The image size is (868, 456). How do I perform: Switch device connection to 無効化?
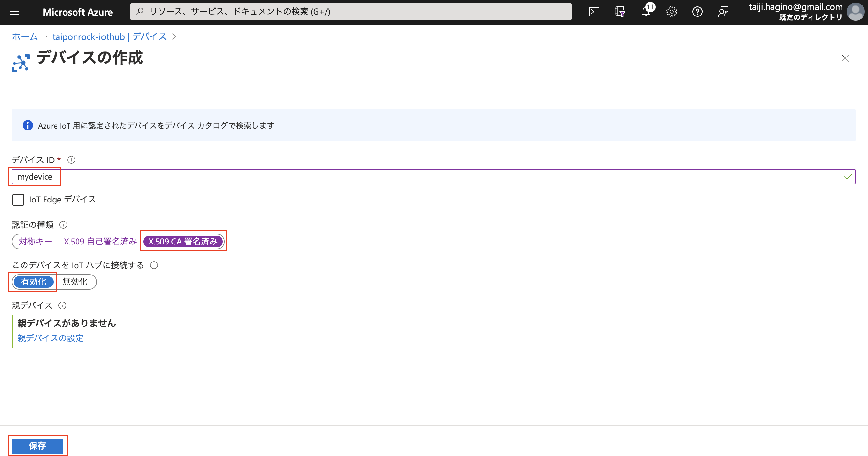coord(76,282)
